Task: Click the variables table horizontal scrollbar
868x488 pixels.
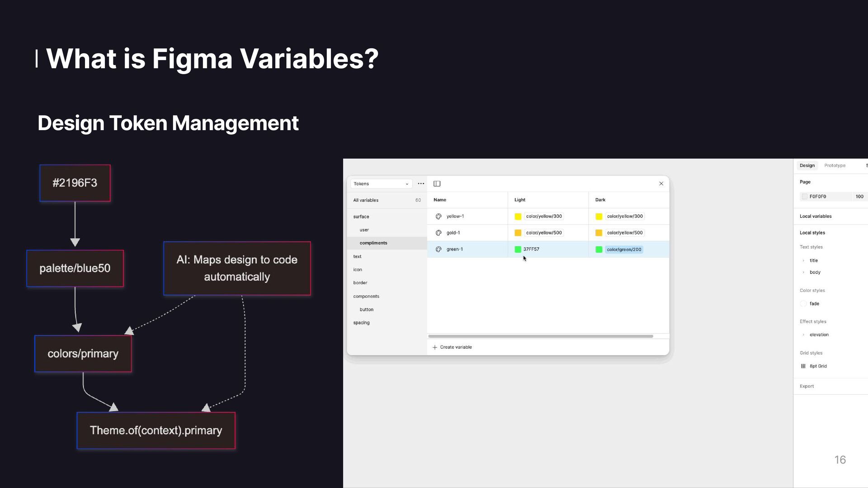Action: tap(540, 336)
